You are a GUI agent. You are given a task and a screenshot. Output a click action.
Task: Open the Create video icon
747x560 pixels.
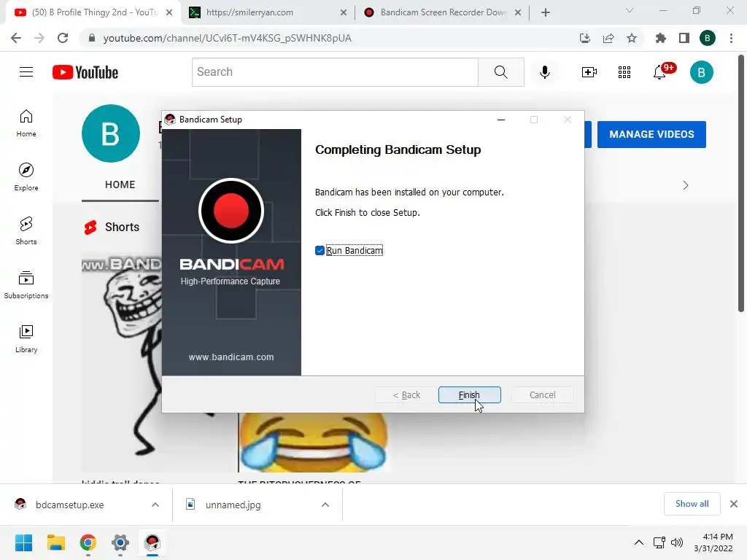click(589, 72)
